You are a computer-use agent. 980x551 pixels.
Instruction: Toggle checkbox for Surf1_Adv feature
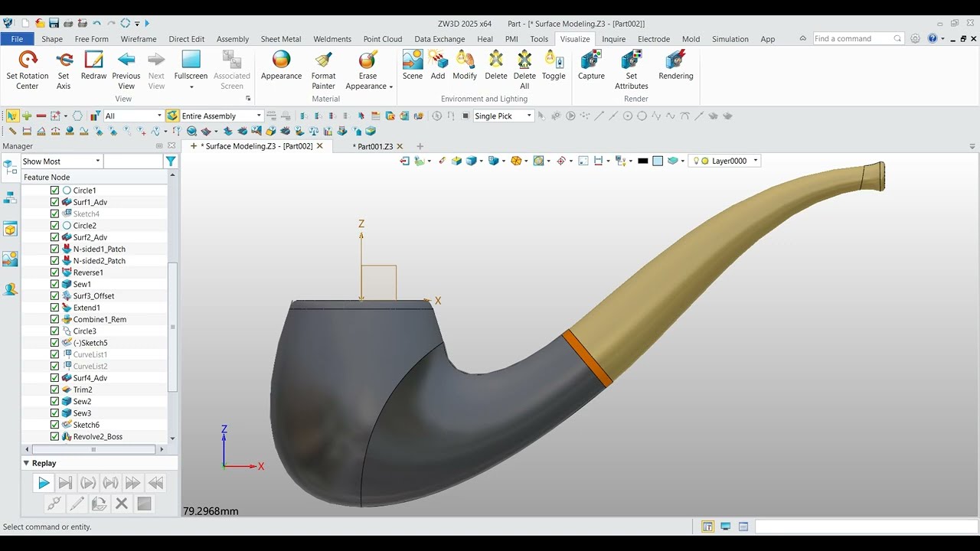point(54,202)
